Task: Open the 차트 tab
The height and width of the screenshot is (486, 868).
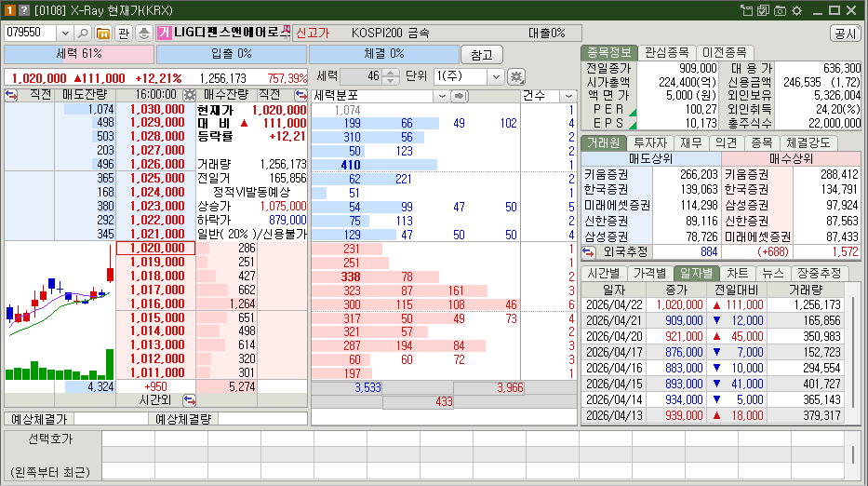Action: pyautogui.click(x=738, y=273)
